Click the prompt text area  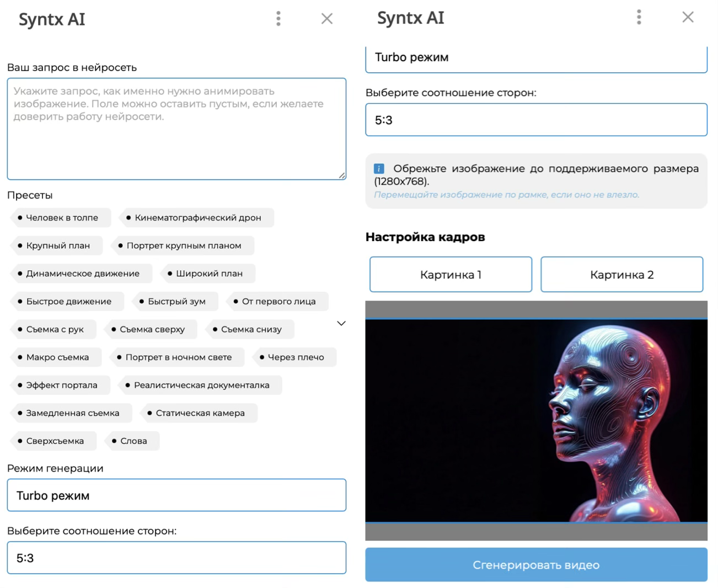(176, 129)
